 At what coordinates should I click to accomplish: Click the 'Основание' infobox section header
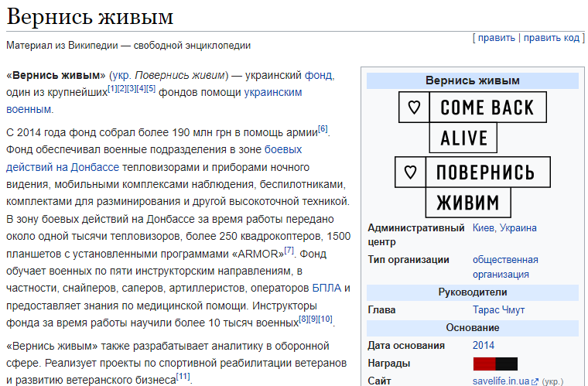[x=473, y=328]
